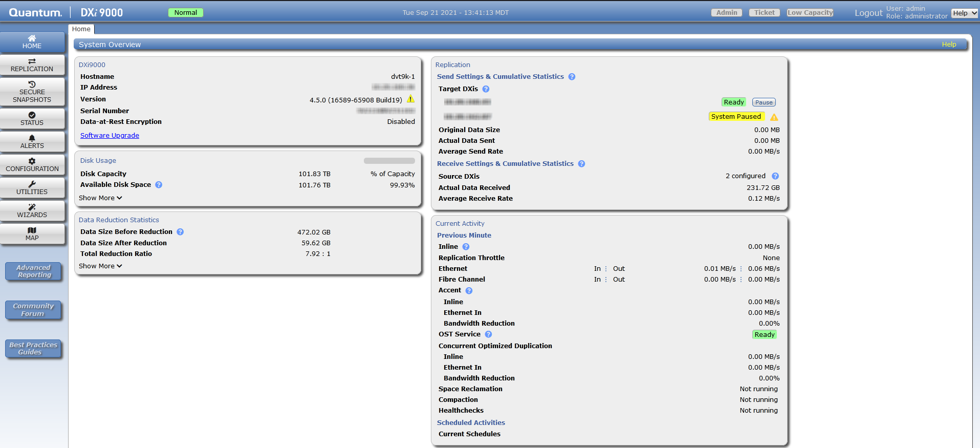Click the Low Capacity button
The width and height of the screenshot is (980, 448).
click(x=810, y=13)
